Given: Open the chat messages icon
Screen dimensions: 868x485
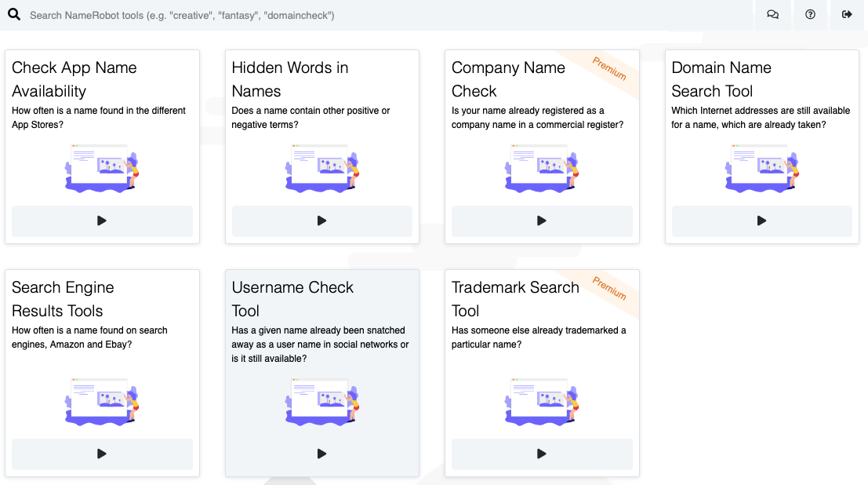Looking at the screenshot, I should [772, 15].
